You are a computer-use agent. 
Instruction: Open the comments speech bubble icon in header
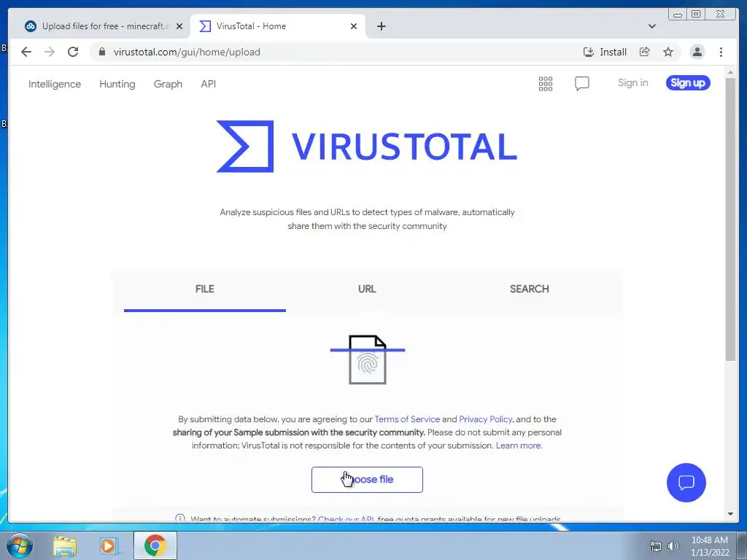(581, 84)
